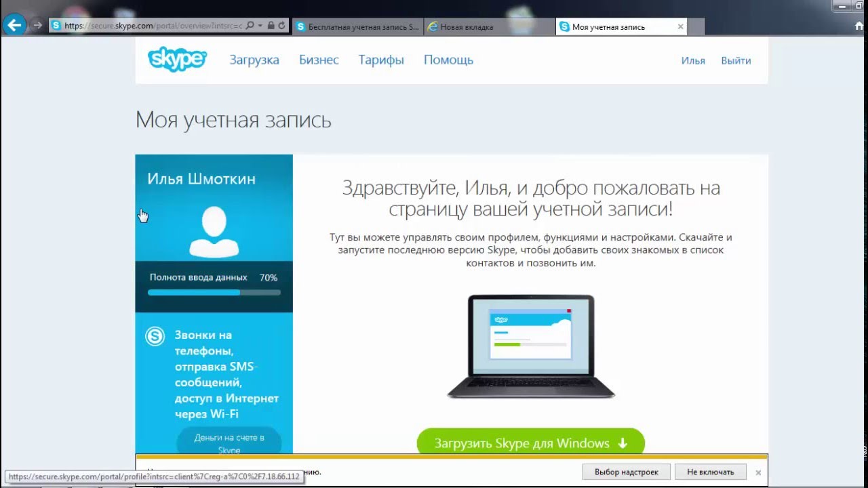Screen dimensions: 868x488
Task: Click the refresh icon in address bar
Action: 281,26
